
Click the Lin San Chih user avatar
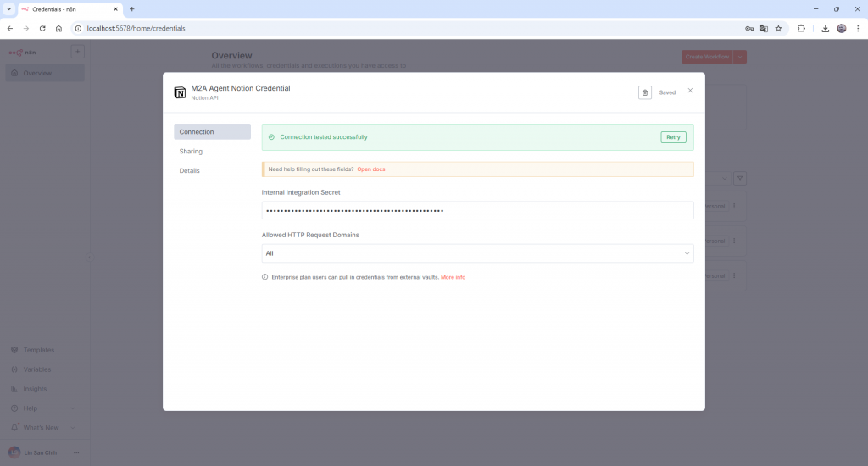point(14,452)
